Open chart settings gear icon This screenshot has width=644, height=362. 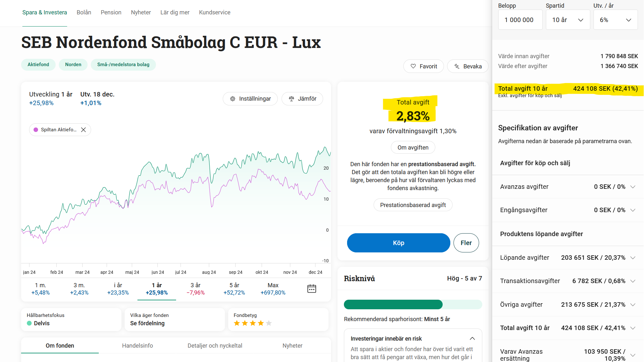coord(233,99)
